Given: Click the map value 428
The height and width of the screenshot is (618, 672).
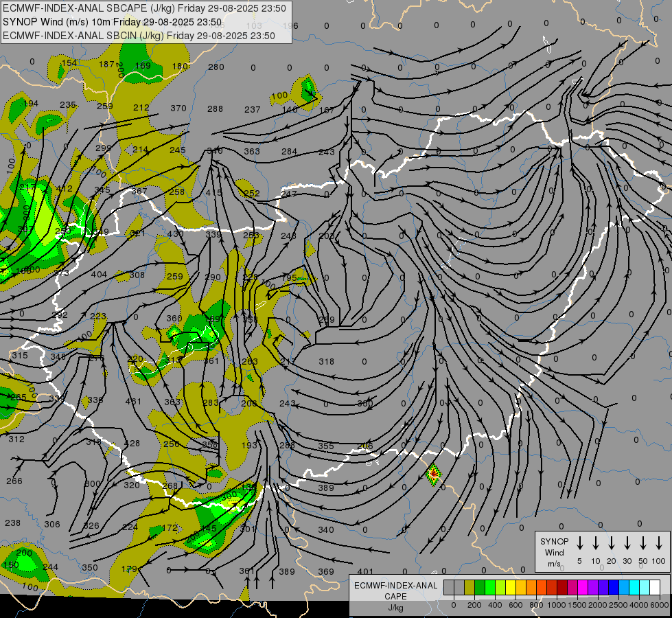Looking at the screenshot, I should pyautogui.click(x=132, y=444).
